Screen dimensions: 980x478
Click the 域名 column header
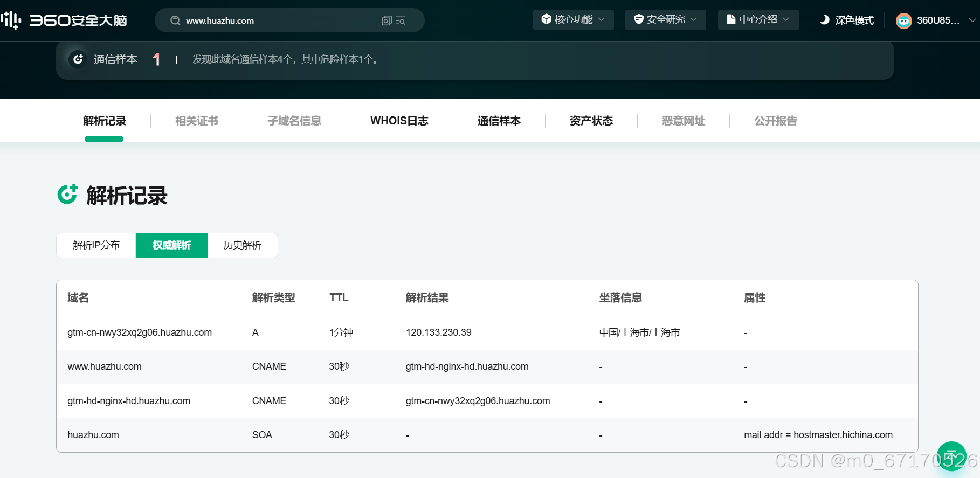point(78,297)
